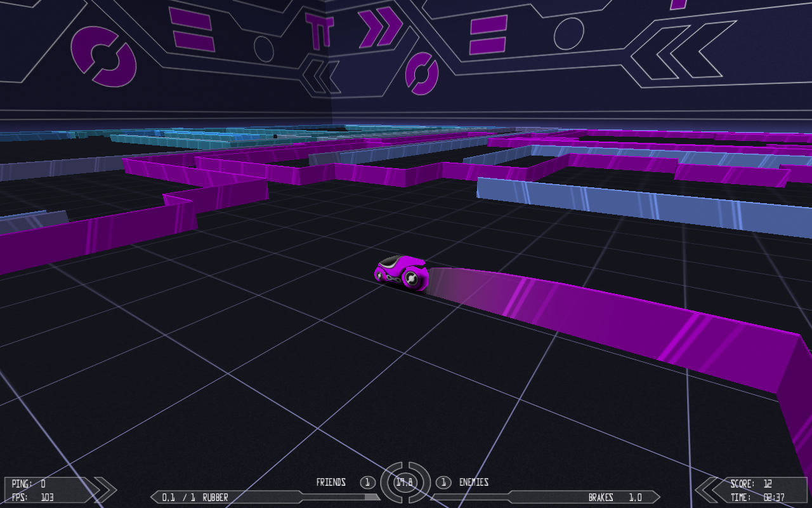Click the light blue enemy wall on the right

point(634,203)
